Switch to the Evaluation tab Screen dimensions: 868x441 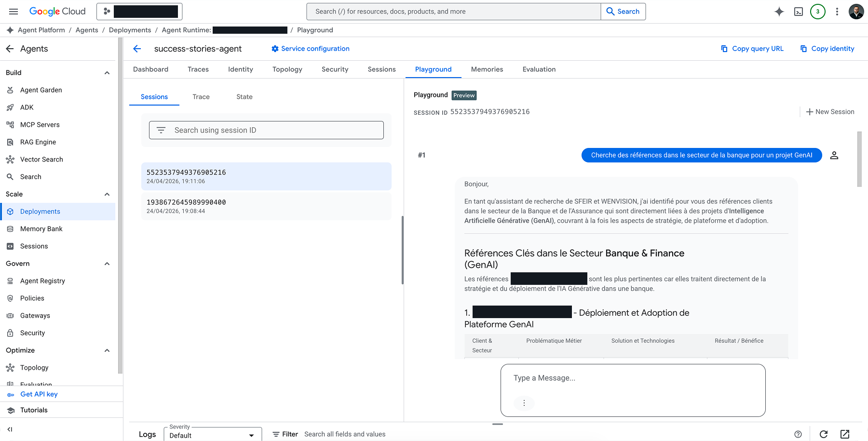click(x=539, y=69)
